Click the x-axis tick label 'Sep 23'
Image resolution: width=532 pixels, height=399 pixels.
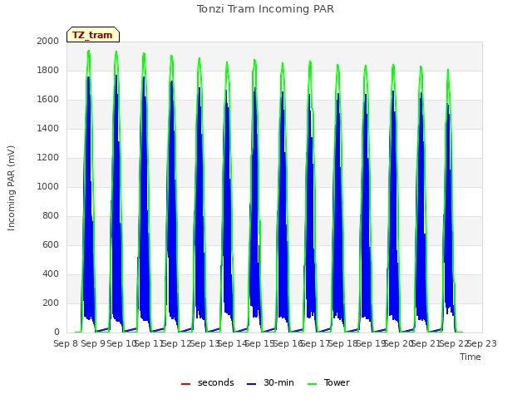pos(482,343)
